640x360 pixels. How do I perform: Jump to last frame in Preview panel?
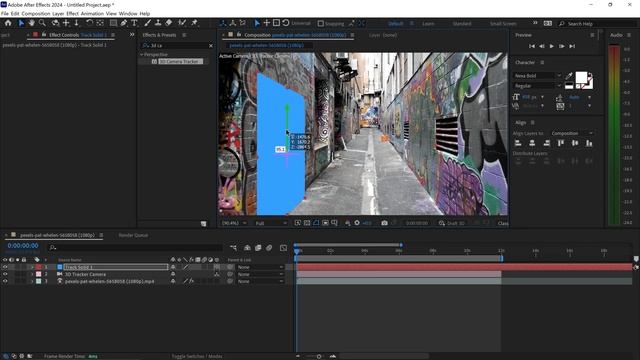[x=572, y=47]
